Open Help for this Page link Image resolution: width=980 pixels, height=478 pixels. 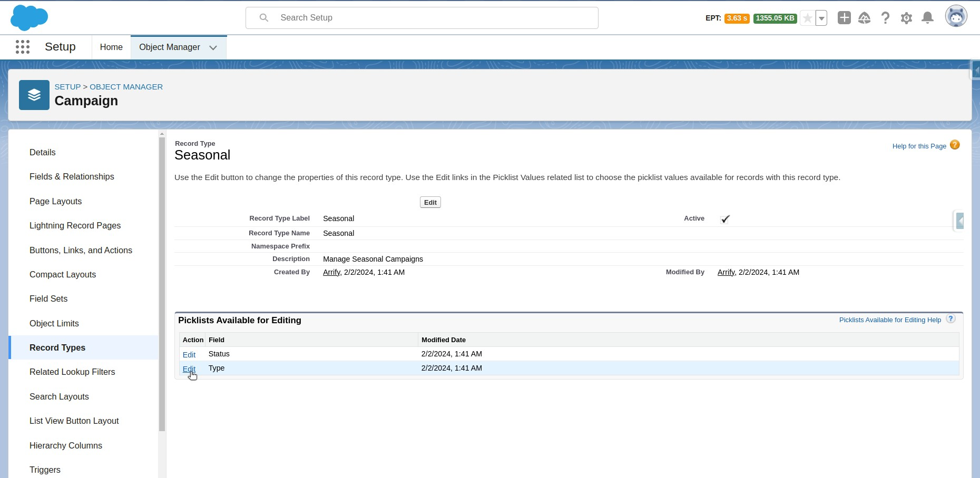(x=919, y=146)
